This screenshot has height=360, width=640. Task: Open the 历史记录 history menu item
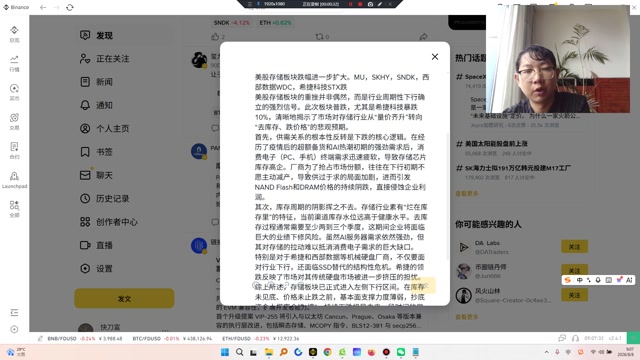[124, 198]
